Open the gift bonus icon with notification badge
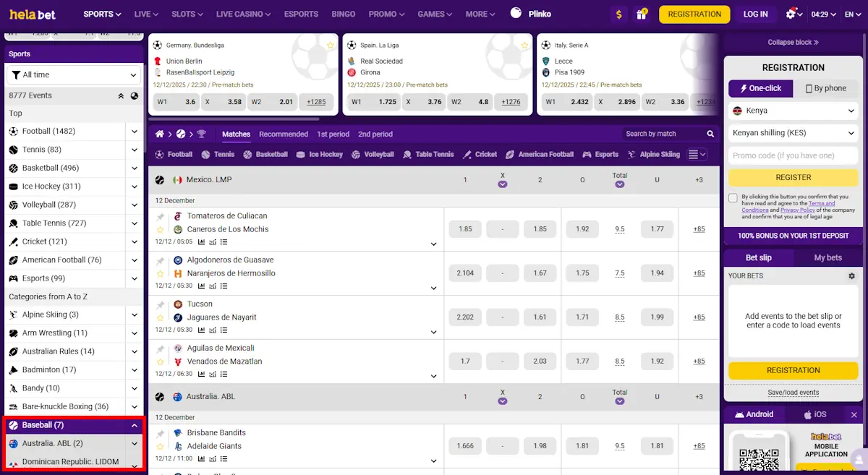This screenshot has height=475, width=868. pos(642,14)
